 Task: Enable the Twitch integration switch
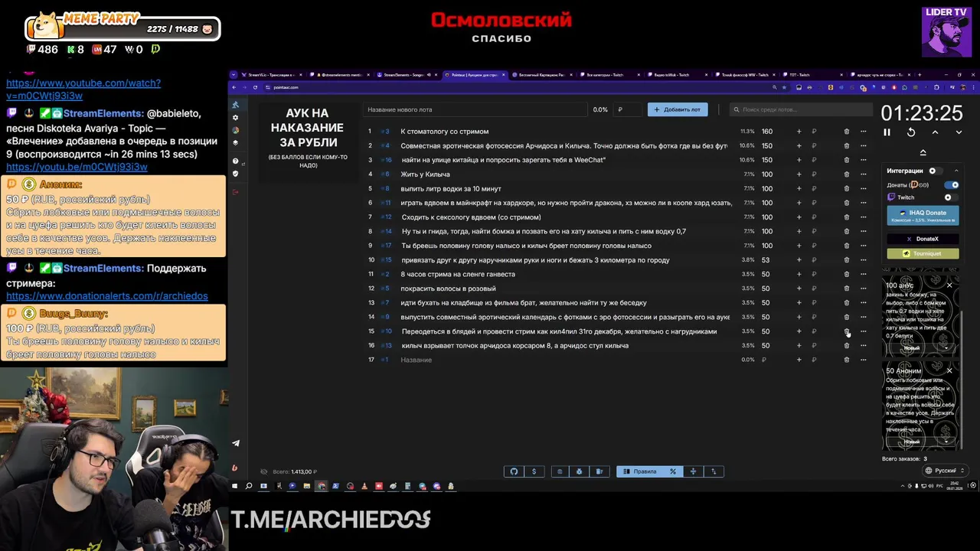pos(950,197)
